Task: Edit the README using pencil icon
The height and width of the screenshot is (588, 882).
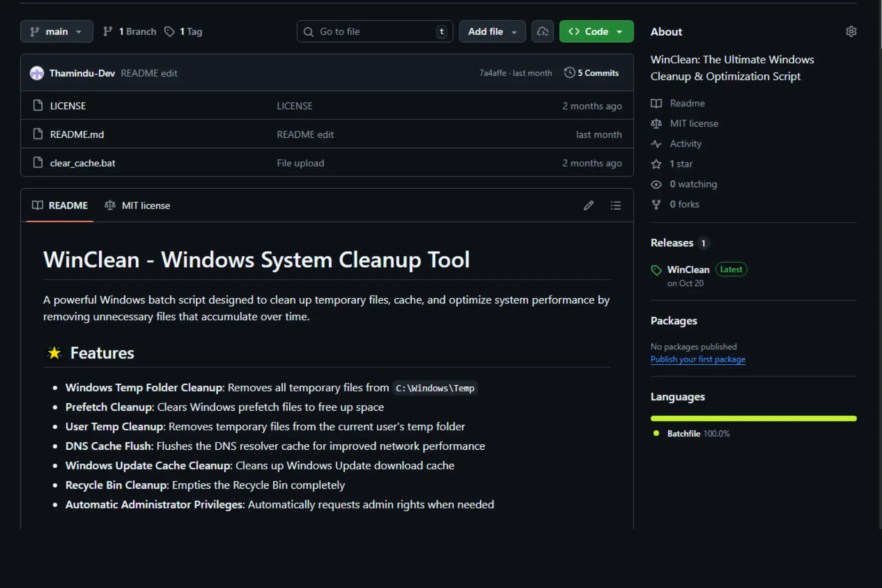Action: (588, 206)
